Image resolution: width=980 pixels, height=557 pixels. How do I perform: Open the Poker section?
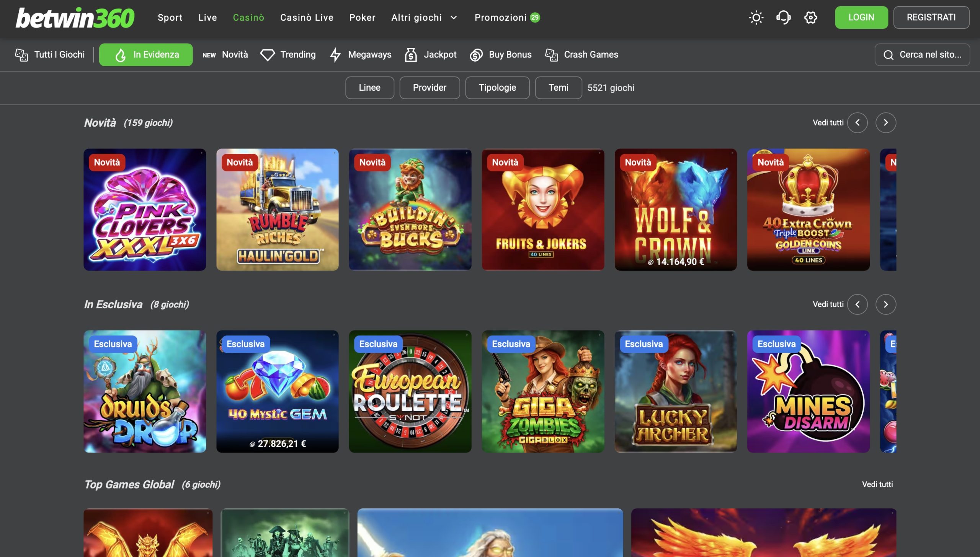[362, 18]
